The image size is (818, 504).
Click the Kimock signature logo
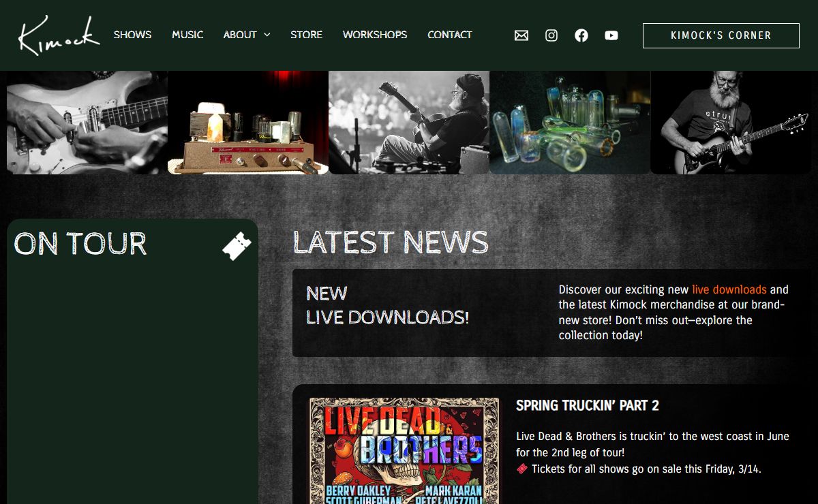(x=59, y=35)
